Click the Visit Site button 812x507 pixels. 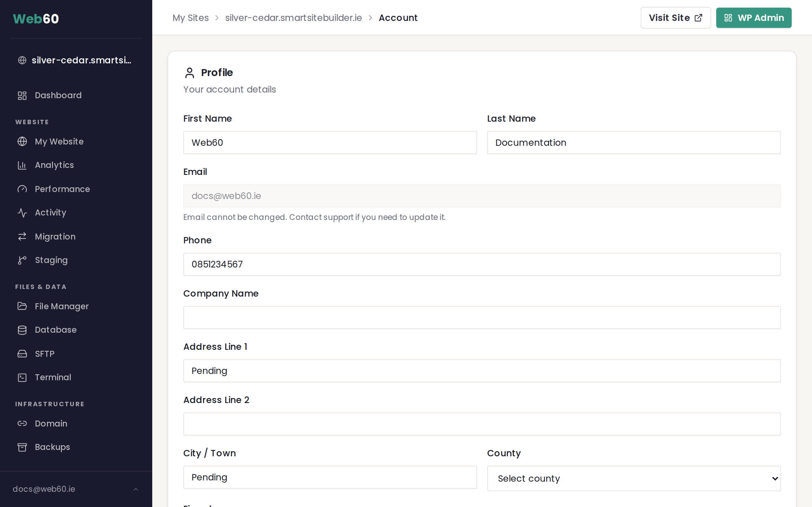pyautogui.click(x=675, y=17)
